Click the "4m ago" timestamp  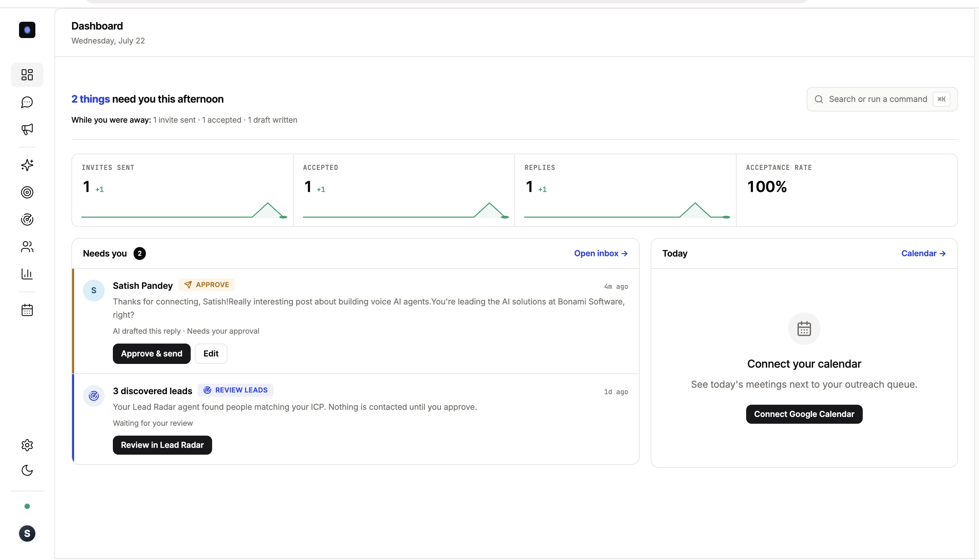pos(616,286)
